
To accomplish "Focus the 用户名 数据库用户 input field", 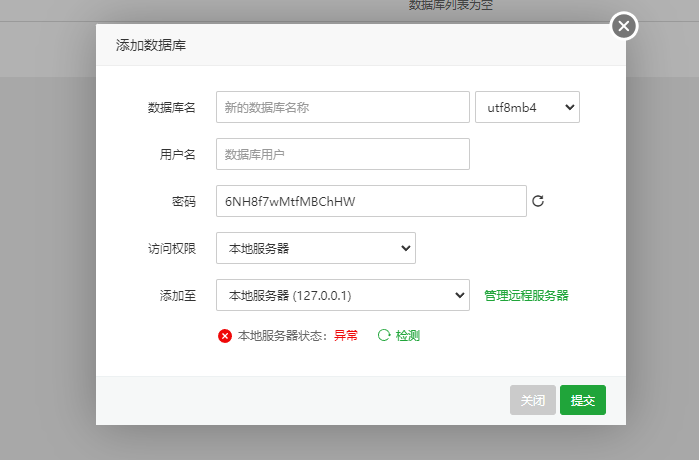I will [x=343, y=154].
